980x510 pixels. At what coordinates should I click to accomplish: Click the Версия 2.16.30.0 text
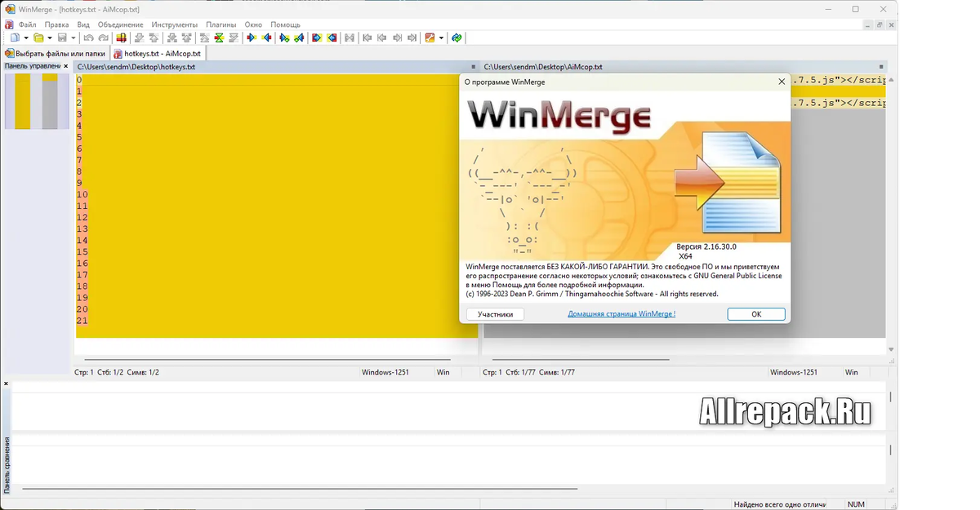click(706, 246)
